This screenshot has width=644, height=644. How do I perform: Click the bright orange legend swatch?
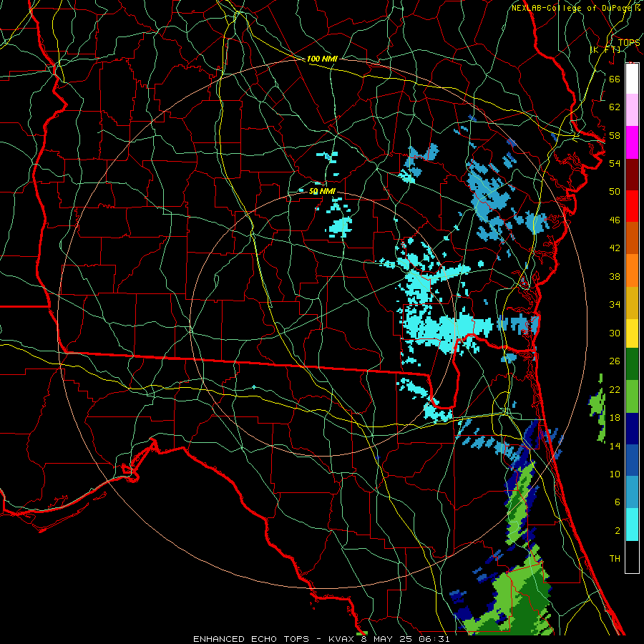point(632,270)
